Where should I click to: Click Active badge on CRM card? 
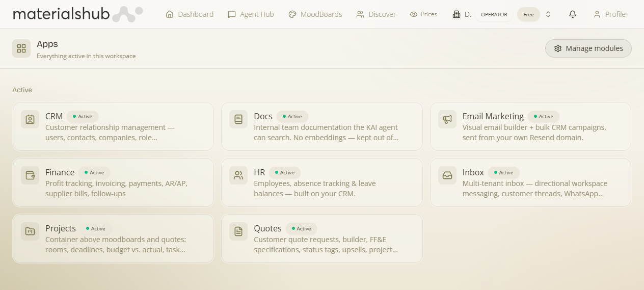coord(83,117)
